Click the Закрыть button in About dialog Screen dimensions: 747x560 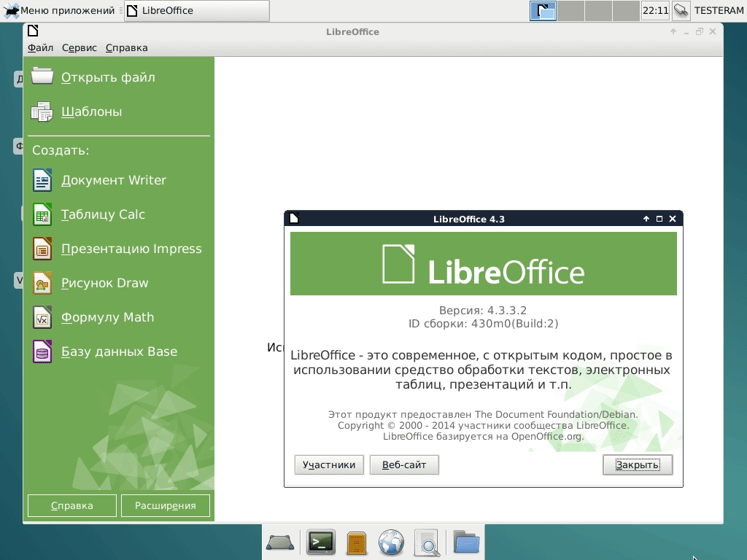638,464
